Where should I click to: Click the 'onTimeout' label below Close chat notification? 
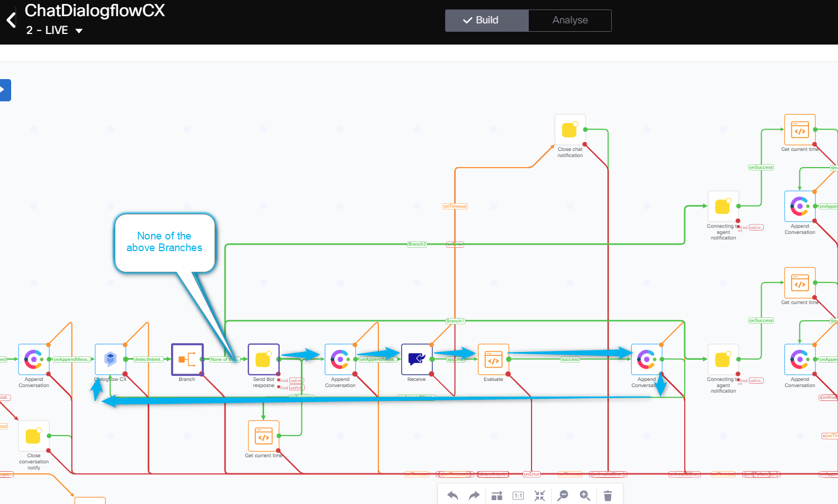click(455, 206)
